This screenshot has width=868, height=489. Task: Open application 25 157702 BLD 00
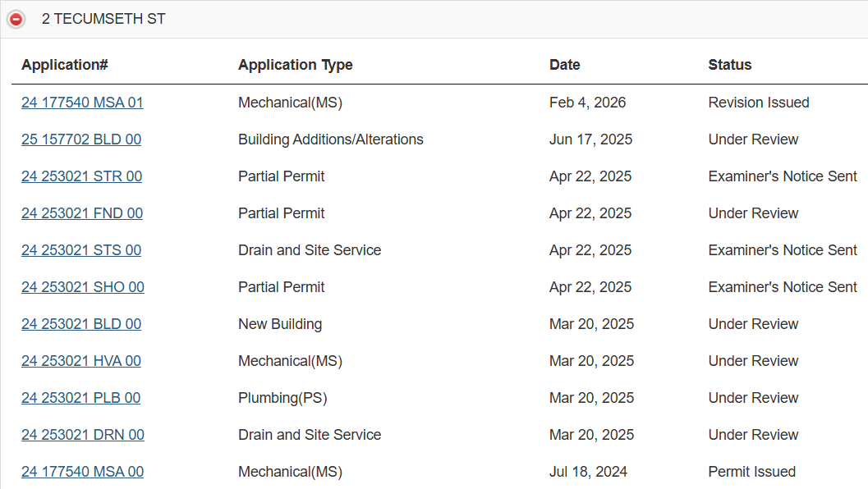click(81, 139)
